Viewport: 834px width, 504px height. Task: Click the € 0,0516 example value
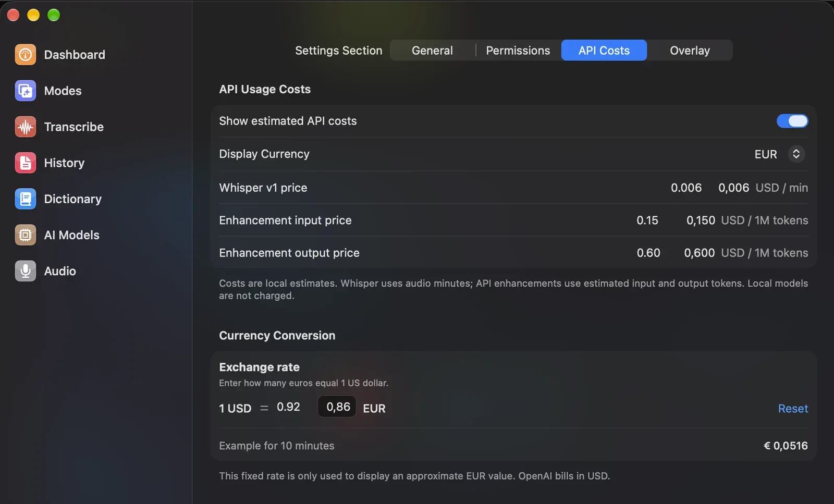[786, 446]
